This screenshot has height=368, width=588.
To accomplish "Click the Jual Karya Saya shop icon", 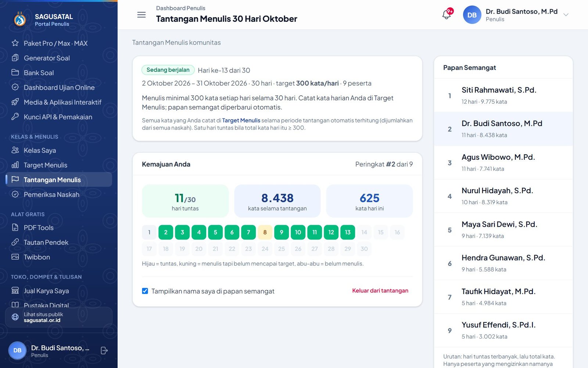I will pyautogui.click(x=15, y=291).
